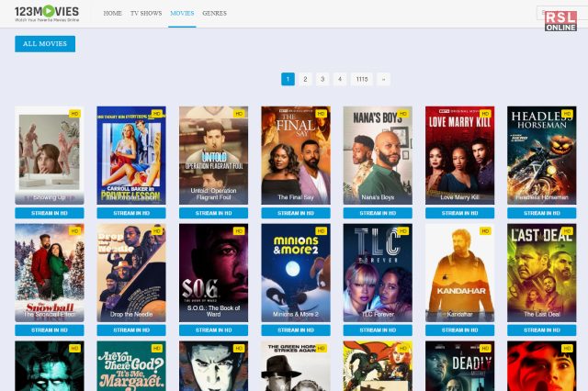Click Stream in HD under Showing Up
The width and height of the screenshot is (588, 391).
point(50,213)
